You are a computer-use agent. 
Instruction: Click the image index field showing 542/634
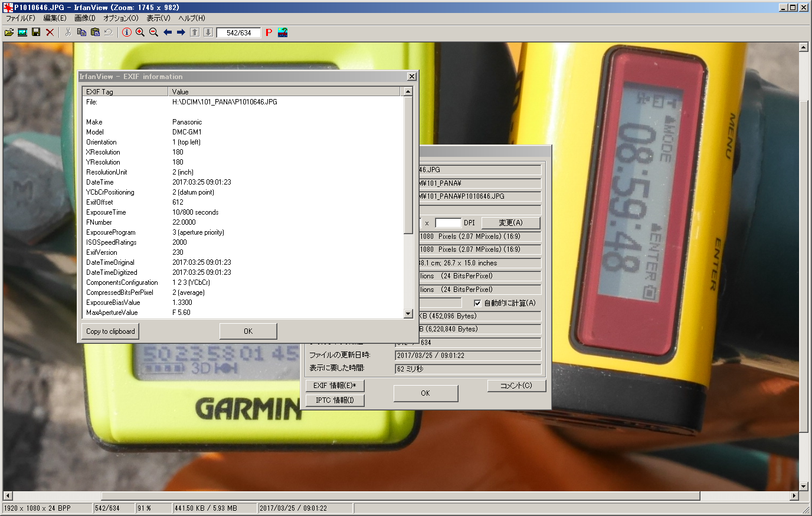(x=238, y=33)
